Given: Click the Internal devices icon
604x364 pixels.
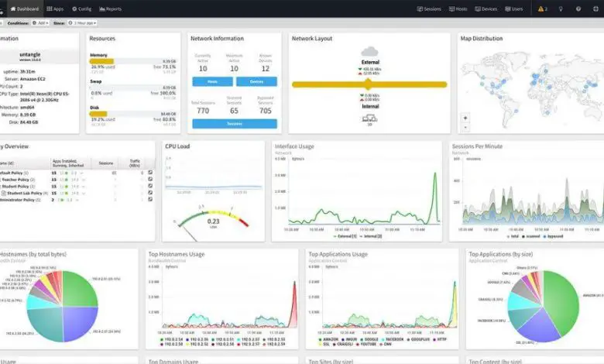Looking at the screenshot, I should tap(369, 118).
